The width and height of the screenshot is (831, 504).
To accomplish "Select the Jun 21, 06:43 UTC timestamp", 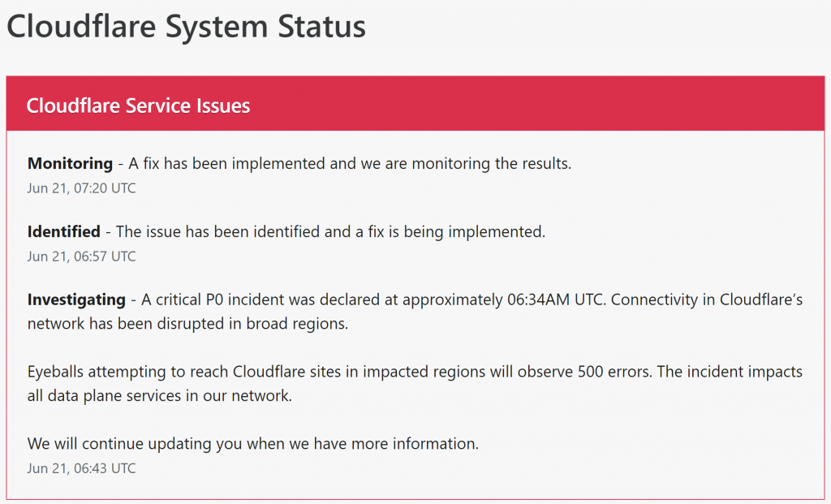I will pos(81,469).
